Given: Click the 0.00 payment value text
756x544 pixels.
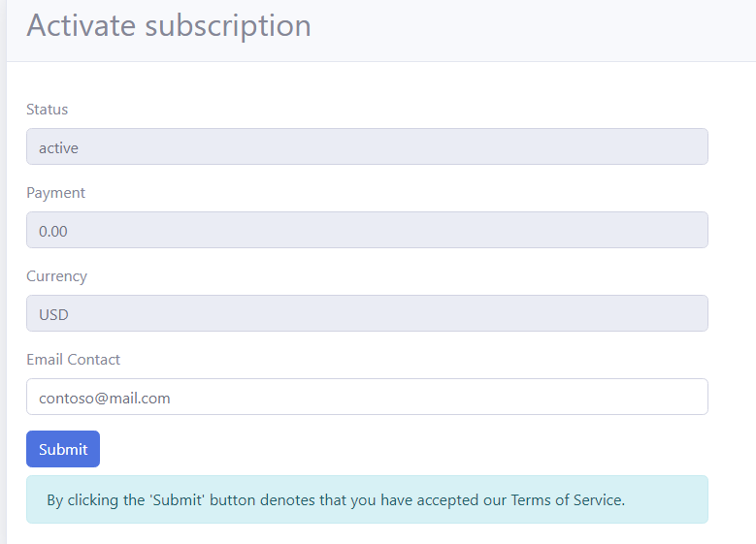Looking at the screenshot, I should (53, 232).
